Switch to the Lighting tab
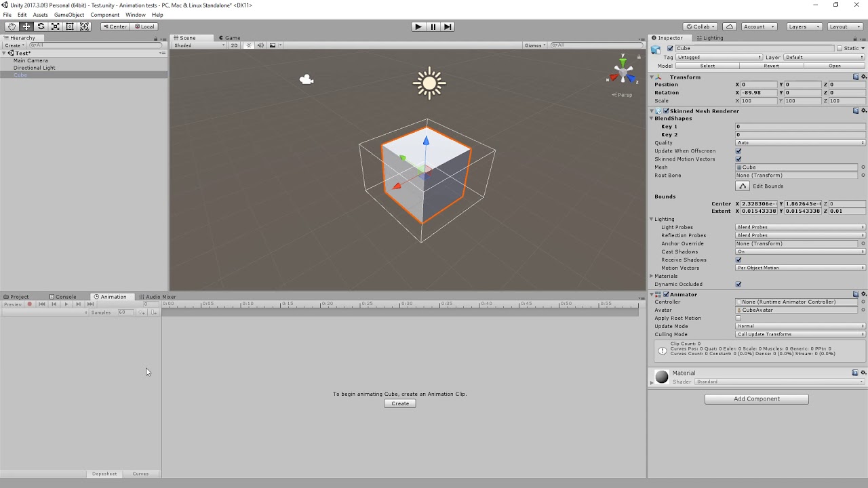 [x=709, y=38]
